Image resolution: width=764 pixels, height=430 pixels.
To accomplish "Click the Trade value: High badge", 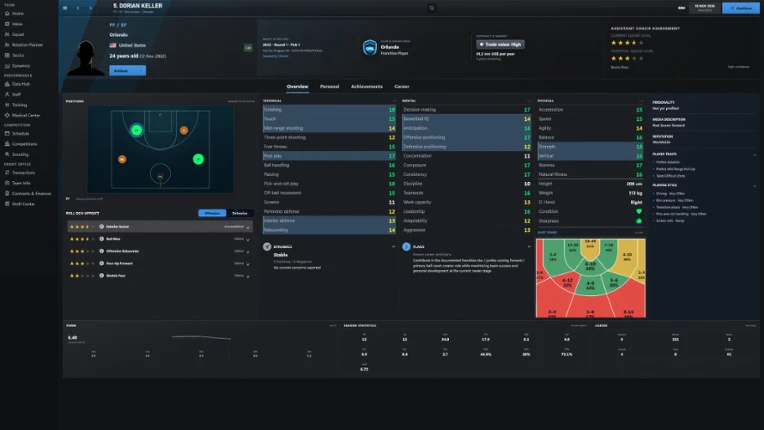I will pyautogui.click(x=500, y=44).
